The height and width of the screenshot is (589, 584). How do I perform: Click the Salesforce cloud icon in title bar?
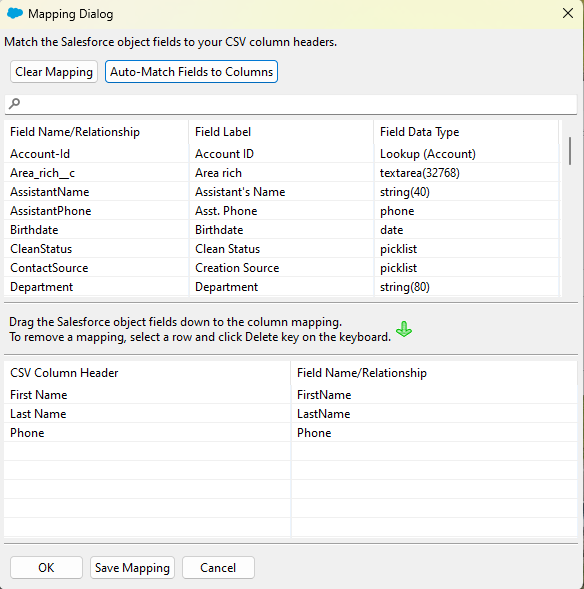point(15,14)
